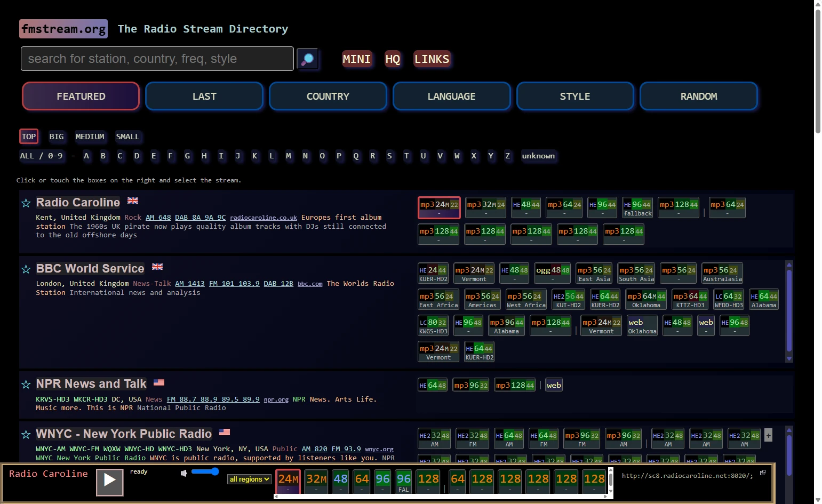Click the magnifier search icon

[x=307, y=59]
